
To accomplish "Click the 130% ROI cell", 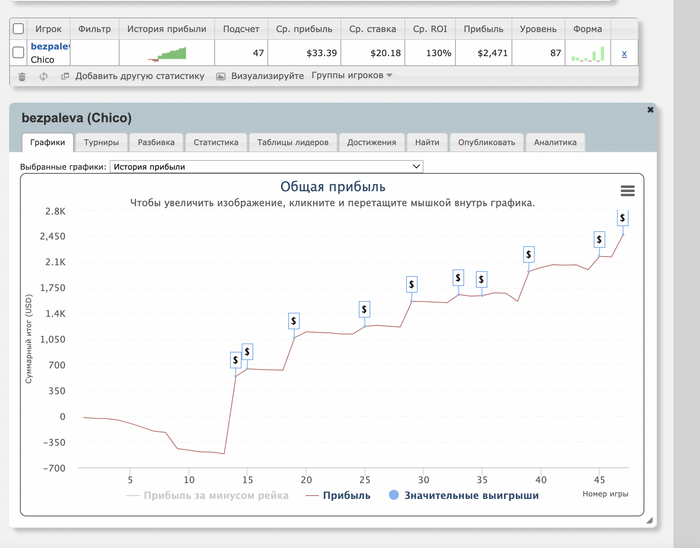I will pos(430,53).
